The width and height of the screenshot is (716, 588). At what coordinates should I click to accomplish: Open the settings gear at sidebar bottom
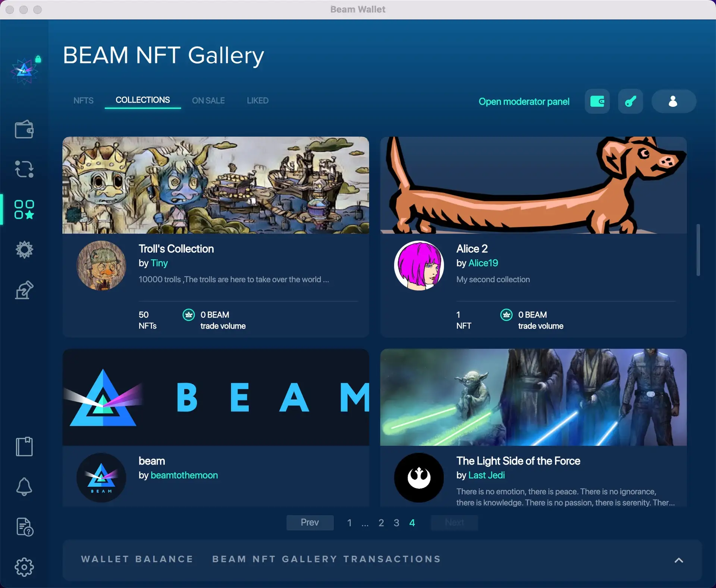(24, 567)
